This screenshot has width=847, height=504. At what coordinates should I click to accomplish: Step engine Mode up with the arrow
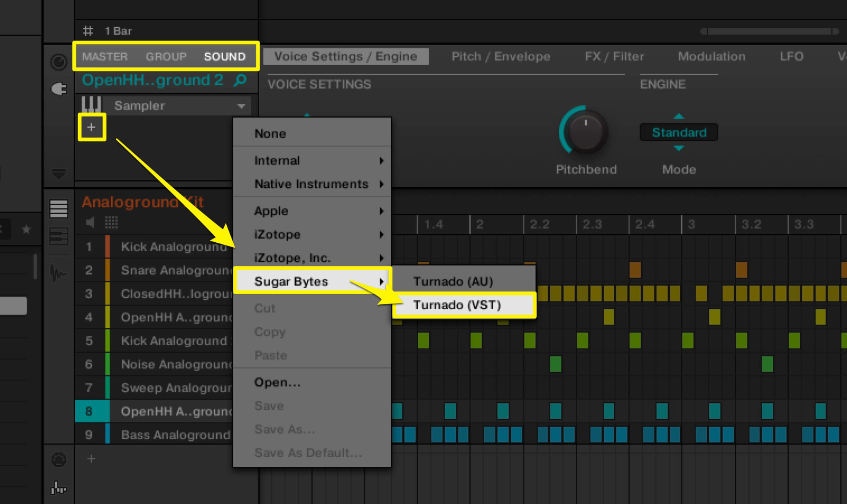tap(679, 116)
